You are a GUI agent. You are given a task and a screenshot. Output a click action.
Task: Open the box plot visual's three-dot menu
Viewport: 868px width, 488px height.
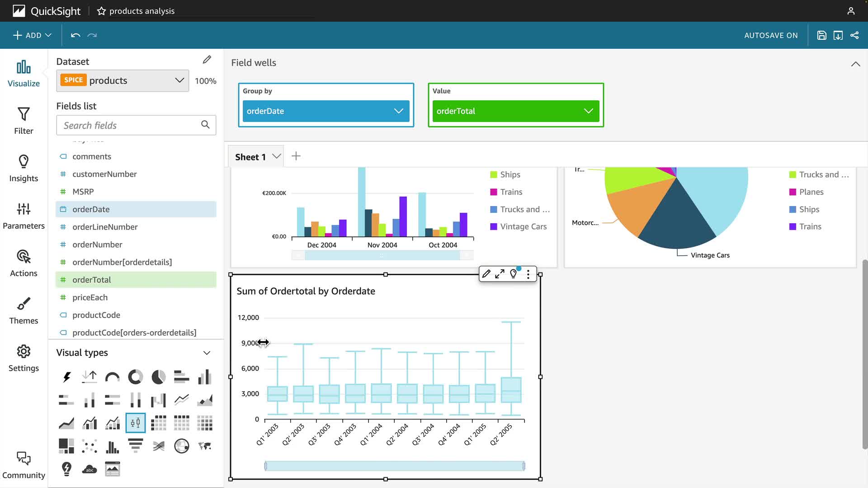(x=528, y=274)
